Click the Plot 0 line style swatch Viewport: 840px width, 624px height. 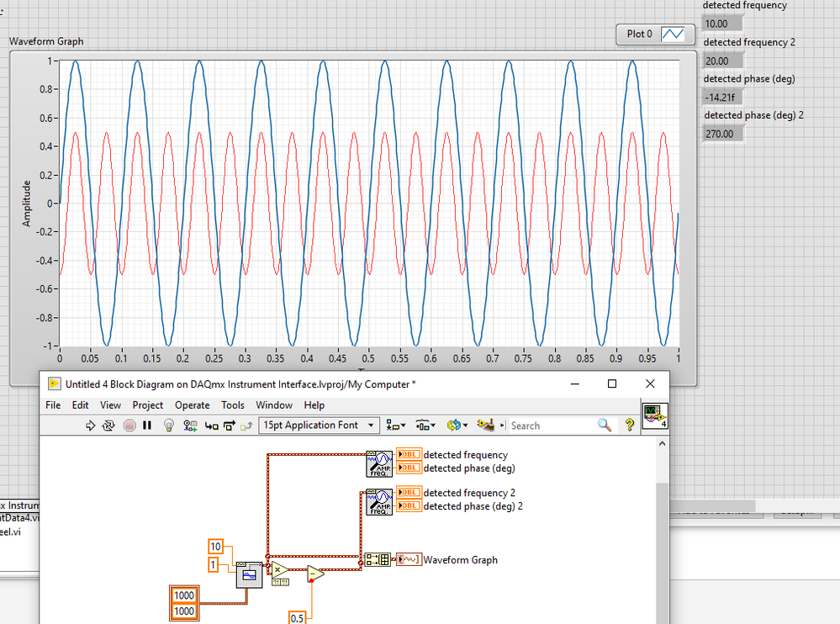tap(674, 34)
